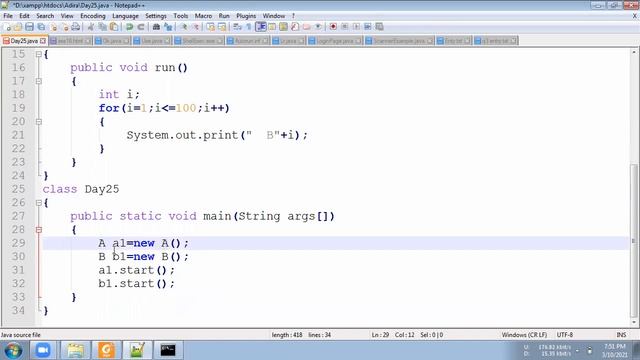
Task: Open the Macro menu
Action: point(203,16)
